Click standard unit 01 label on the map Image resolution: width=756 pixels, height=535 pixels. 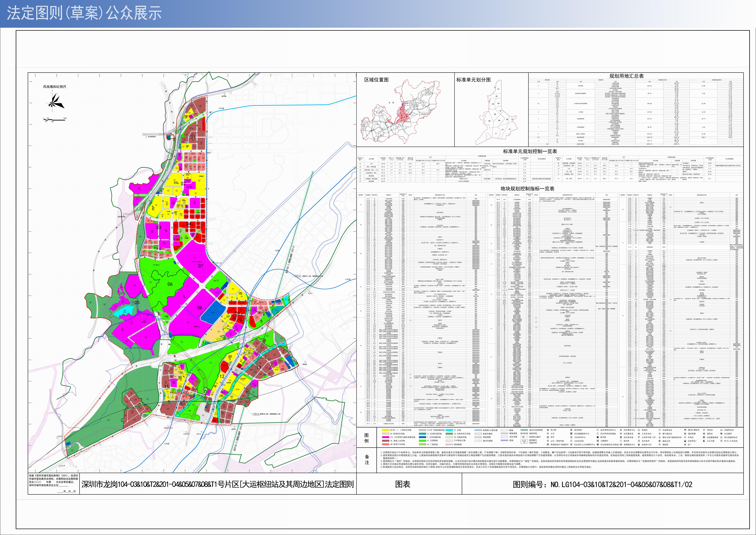tap(193, 137)
